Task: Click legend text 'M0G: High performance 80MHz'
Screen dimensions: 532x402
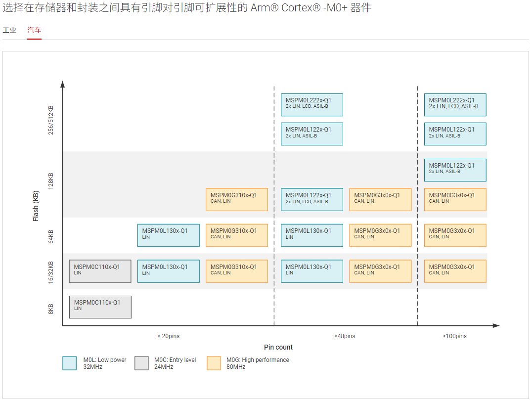Action: (x=258, y=363)
